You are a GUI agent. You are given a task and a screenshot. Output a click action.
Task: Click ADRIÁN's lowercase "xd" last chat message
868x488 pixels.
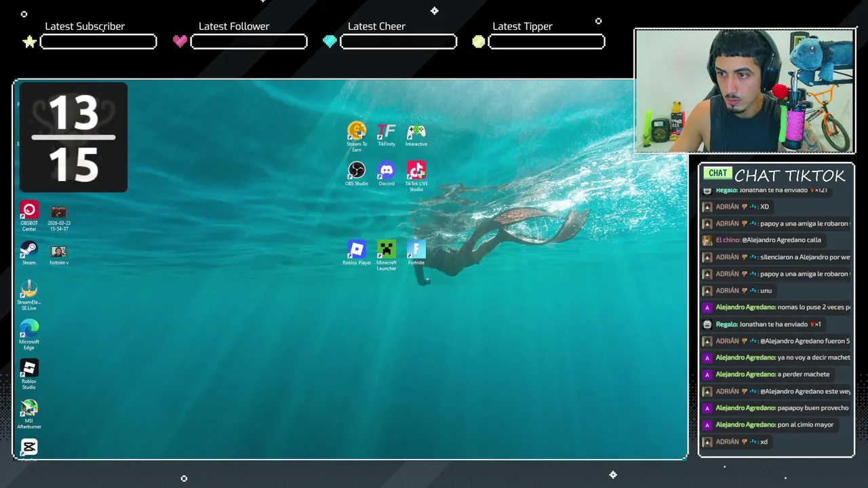(742, 442)
